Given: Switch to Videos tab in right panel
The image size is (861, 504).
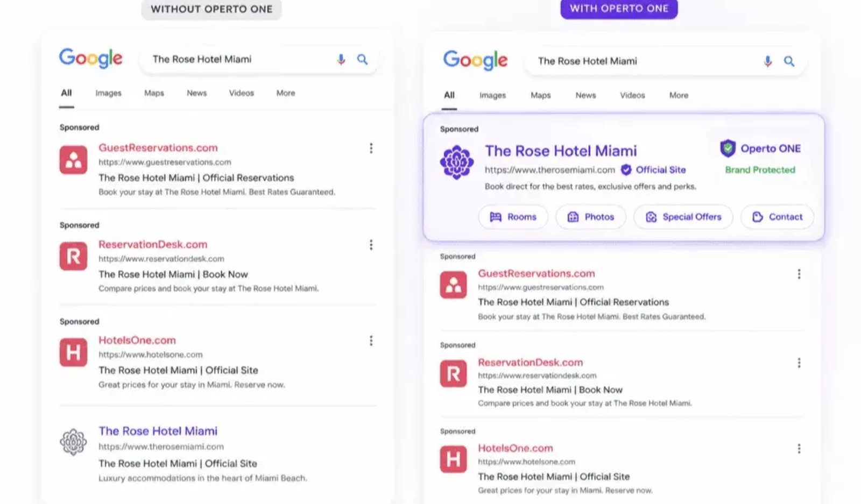Looking at the screenshot, I should (632, 95).
